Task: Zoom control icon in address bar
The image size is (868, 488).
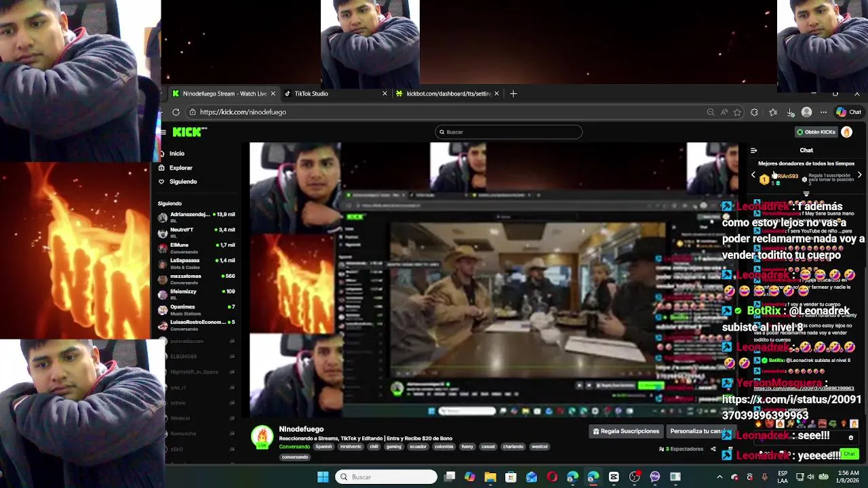Action: click(x=710, y=112)
